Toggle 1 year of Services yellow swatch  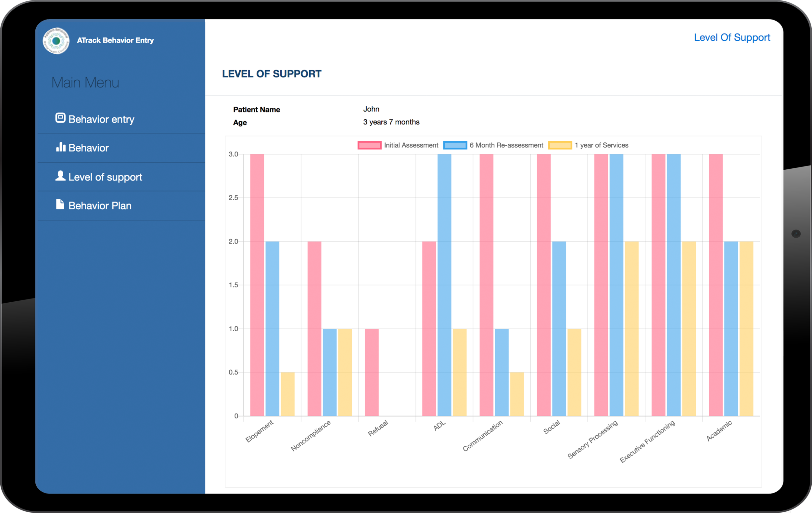click(560, 145)
